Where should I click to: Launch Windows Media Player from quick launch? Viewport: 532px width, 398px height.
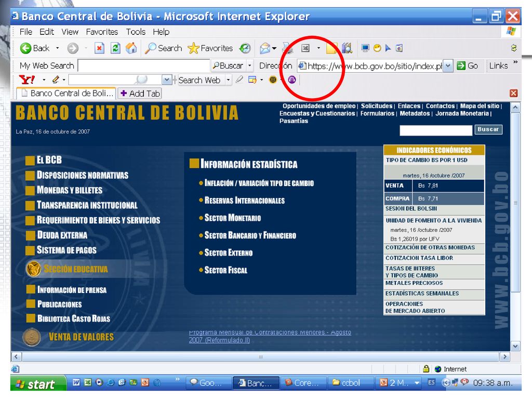99,382
